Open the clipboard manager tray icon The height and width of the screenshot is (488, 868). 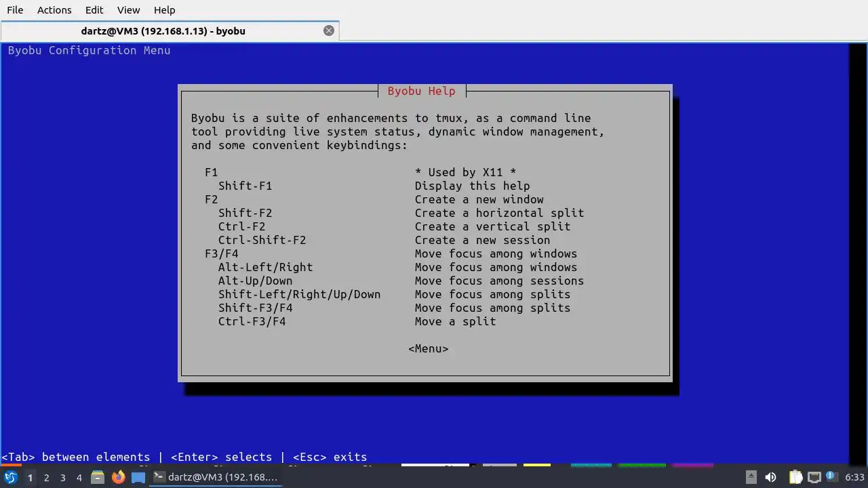[795, 477]
